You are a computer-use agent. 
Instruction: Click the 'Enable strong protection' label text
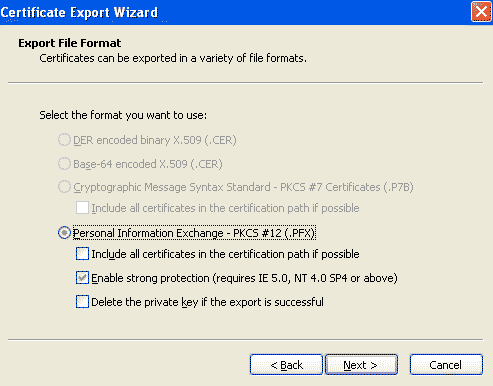point(244,278)
